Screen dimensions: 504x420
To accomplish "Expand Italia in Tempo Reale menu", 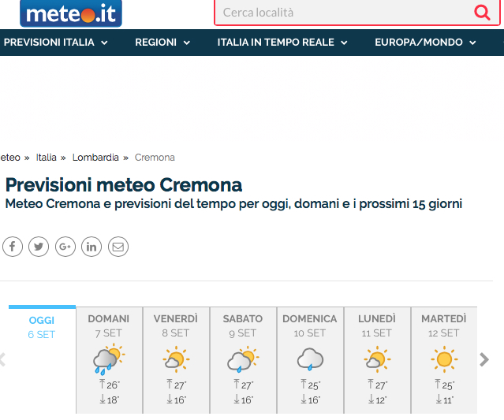I will tap(282, 43).
